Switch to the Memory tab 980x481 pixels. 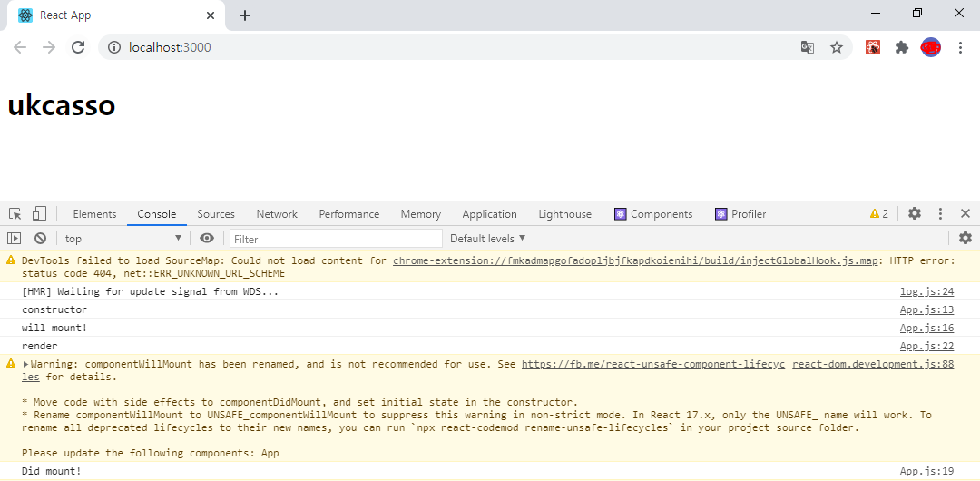(x=421, y=214)
